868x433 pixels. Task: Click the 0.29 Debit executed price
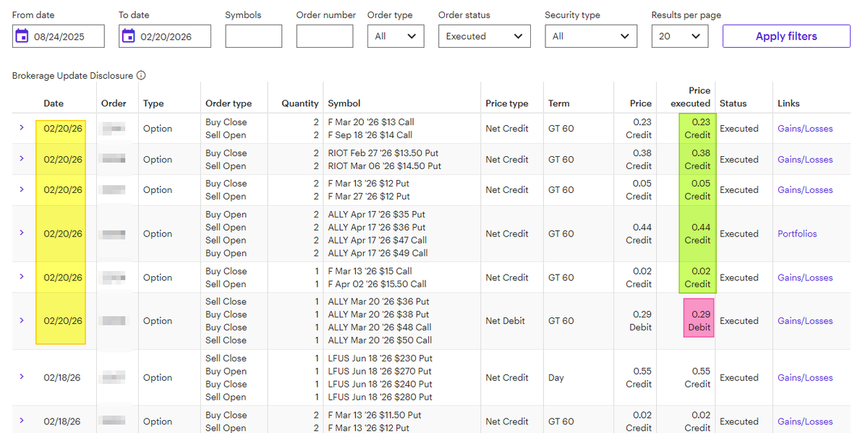pyautogui.click(x=697, y=321)
